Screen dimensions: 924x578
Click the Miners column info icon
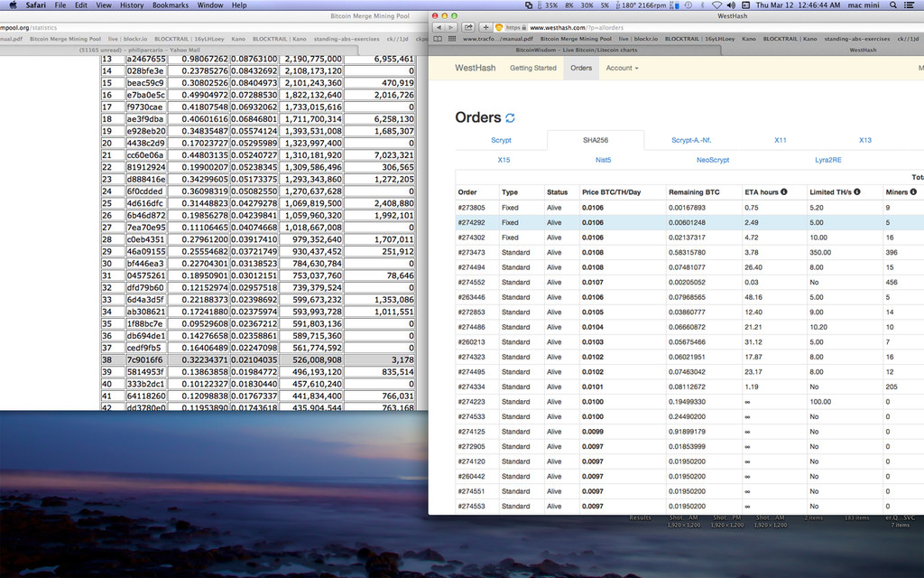point(913,191)
